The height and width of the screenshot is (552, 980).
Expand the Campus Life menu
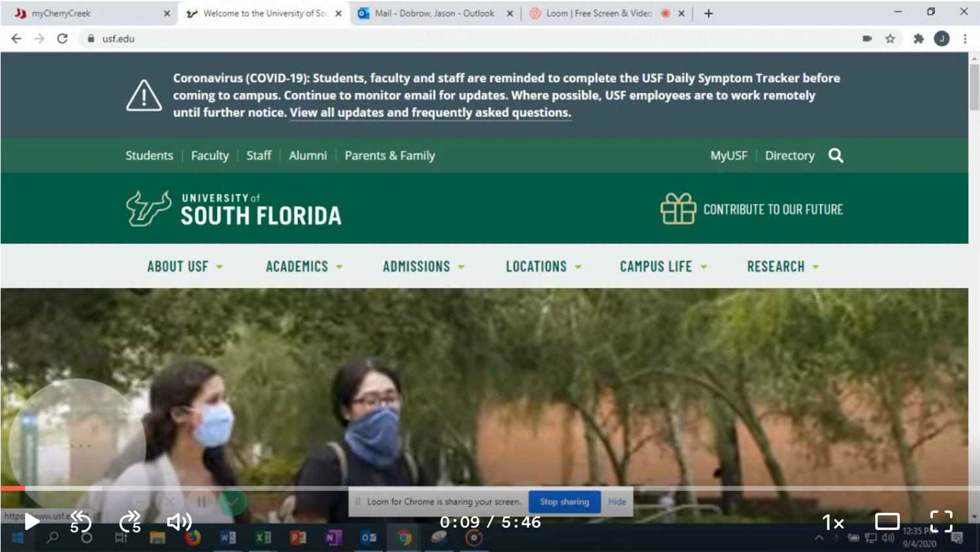[664, 267]
